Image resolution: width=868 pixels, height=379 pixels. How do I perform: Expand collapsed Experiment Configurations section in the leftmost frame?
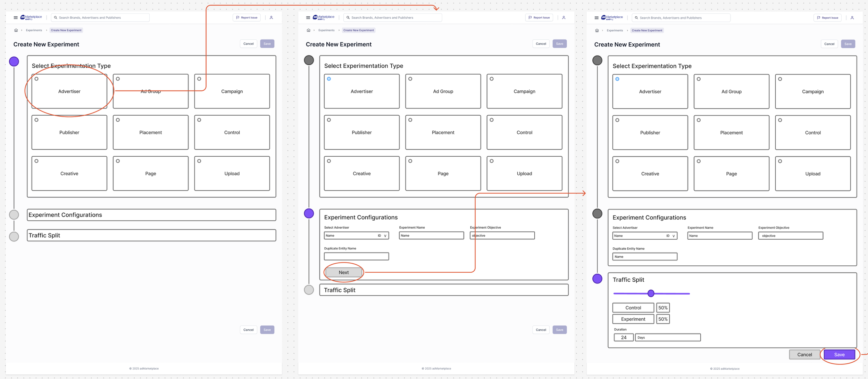(151, 215)
